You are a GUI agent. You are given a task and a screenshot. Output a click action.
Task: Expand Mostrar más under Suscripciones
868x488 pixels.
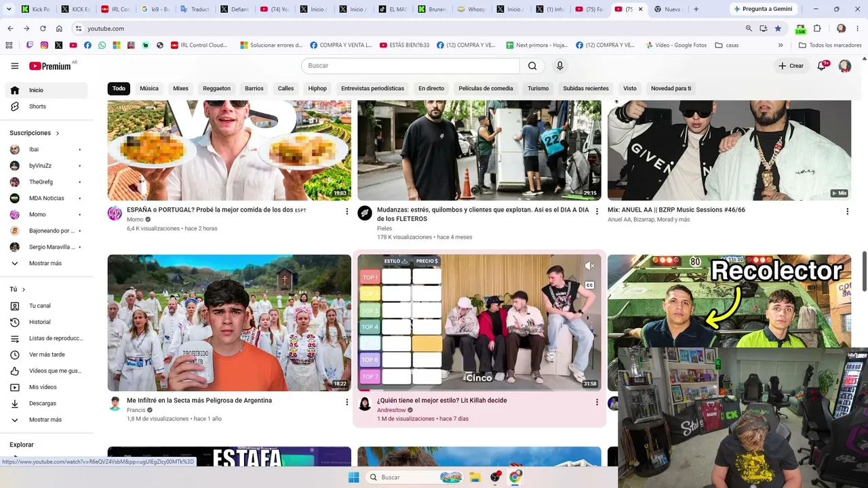pyautogui.click(x=46, y=263)
